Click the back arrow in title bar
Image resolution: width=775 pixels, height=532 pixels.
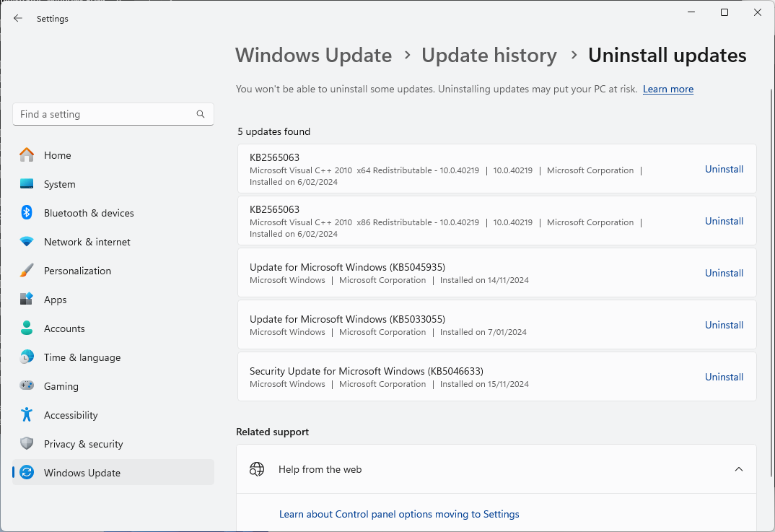tap(18, 19)
